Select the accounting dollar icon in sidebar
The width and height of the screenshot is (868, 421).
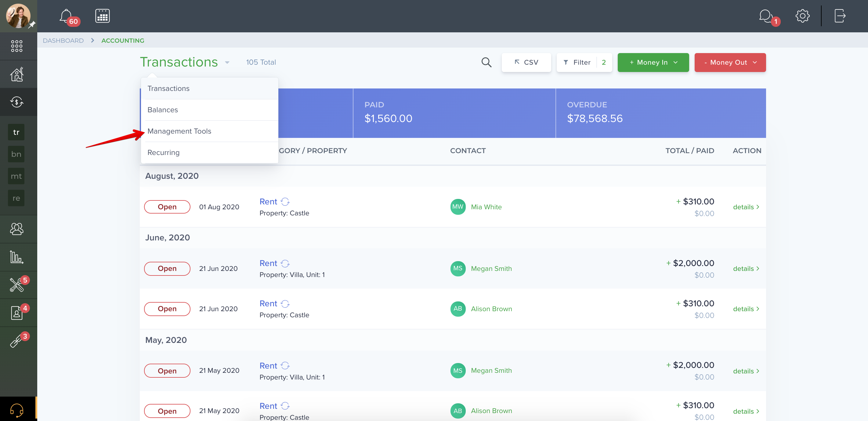pos(16,102)
